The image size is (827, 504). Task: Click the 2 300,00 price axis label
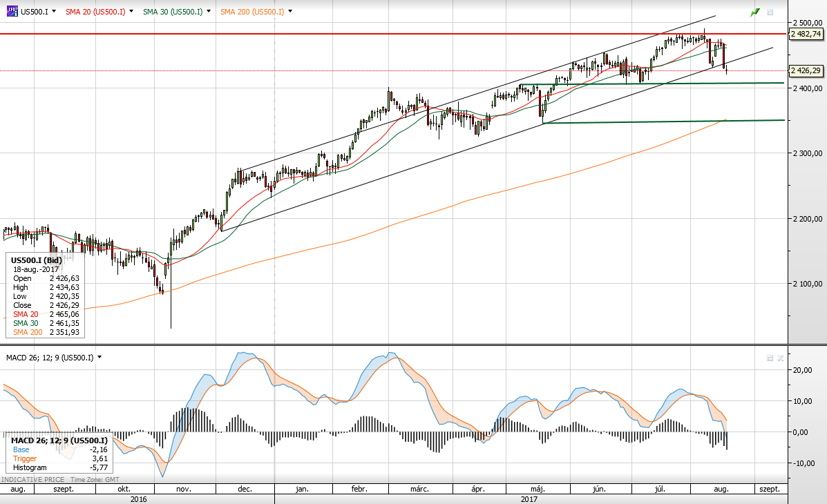(808, 153)
